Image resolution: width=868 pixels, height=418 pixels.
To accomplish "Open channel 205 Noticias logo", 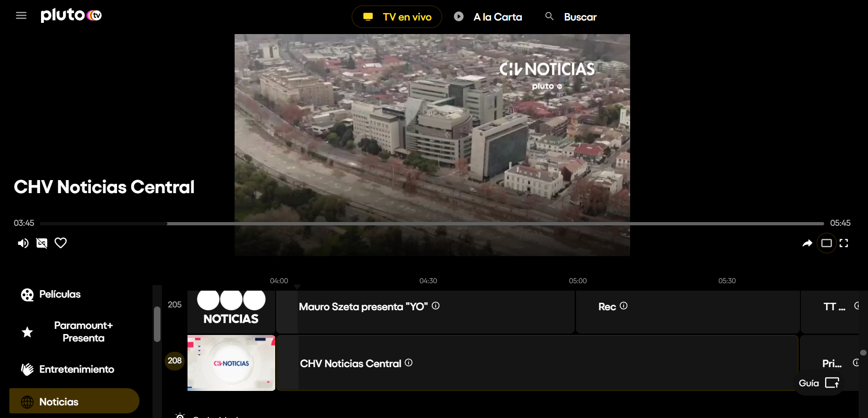I will 231,311.
